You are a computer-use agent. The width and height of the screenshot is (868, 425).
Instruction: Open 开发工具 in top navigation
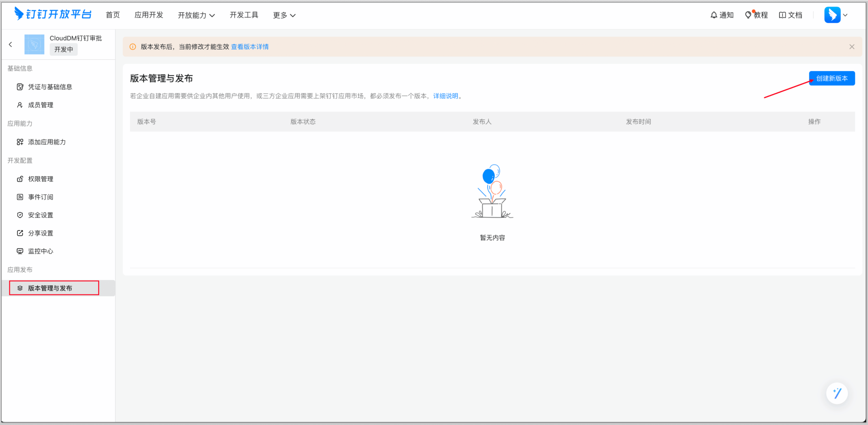click(244, 15)
